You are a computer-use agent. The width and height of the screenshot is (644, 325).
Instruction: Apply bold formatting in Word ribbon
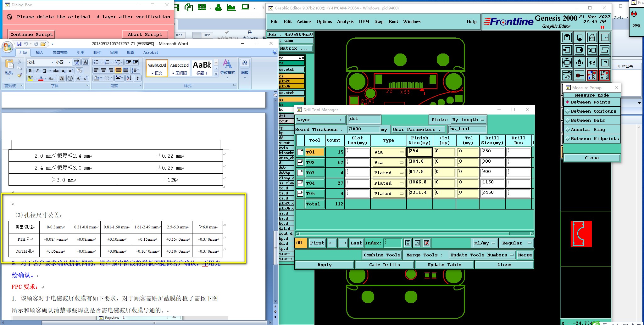pos(30,71)
